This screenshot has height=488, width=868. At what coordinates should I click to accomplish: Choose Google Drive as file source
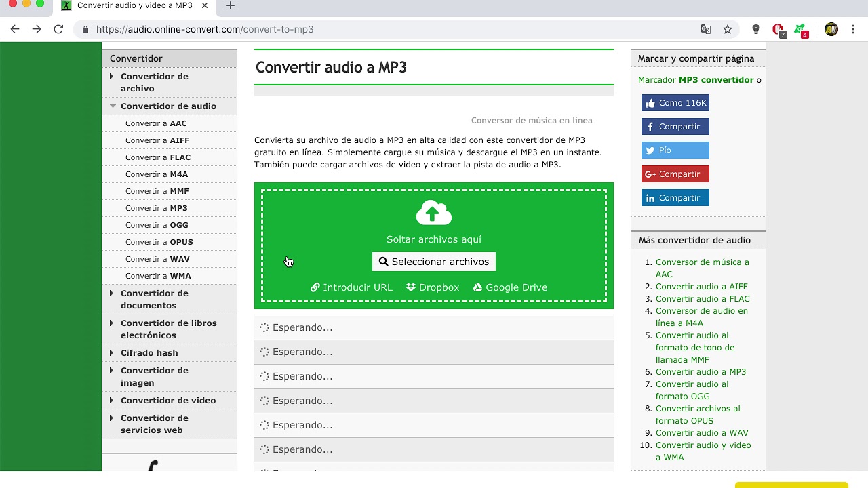[x=510, y=287]
